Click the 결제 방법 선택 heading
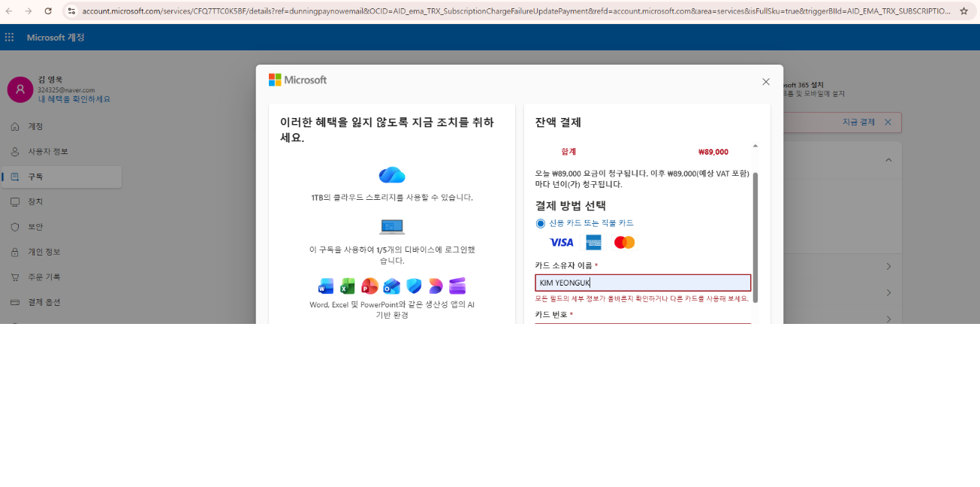This screenshot has height=487, width=980. 571,206
